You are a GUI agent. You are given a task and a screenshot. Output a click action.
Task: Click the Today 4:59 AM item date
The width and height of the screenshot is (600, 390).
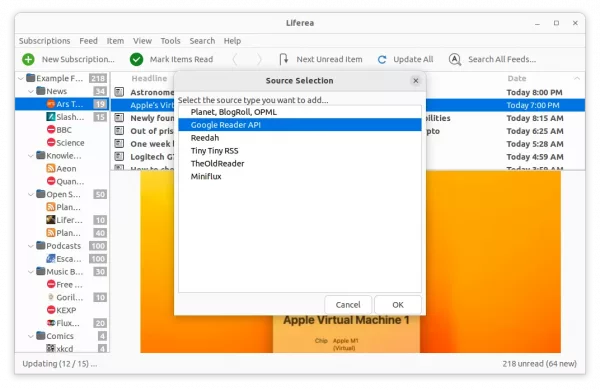[535, 157]
